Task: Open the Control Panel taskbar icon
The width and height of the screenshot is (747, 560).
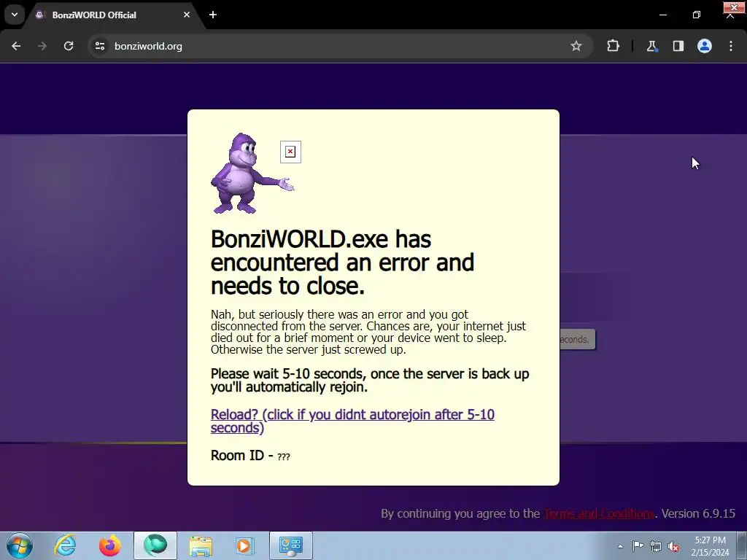Action: pyautogui.click(x=291, y=545)
